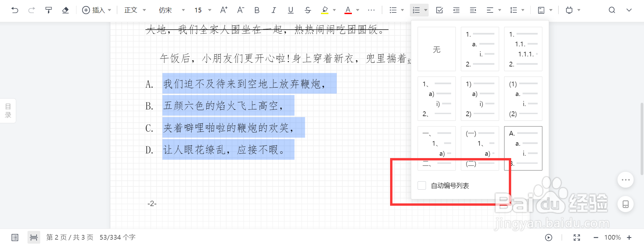Insert a to-do checkbox list
The width and height of the screenshot is (644, 245).
(439, 10)
